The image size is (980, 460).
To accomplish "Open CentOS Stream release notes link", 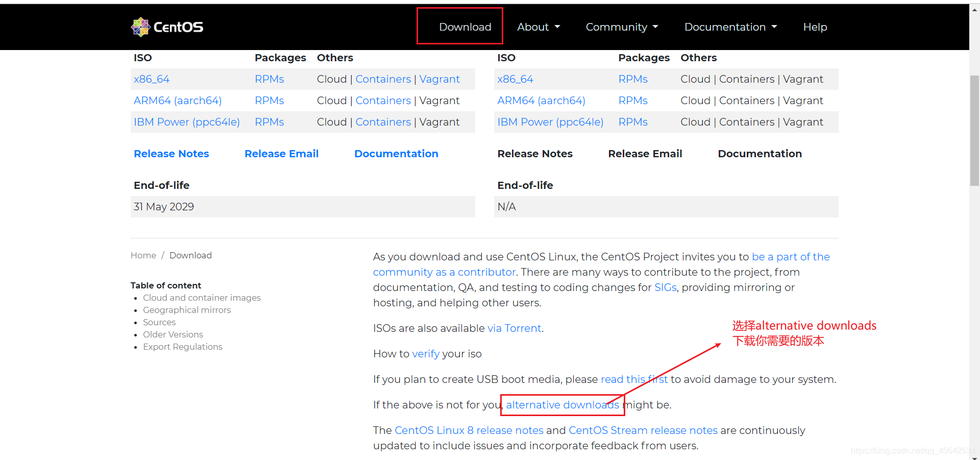I will coord(643,430).
